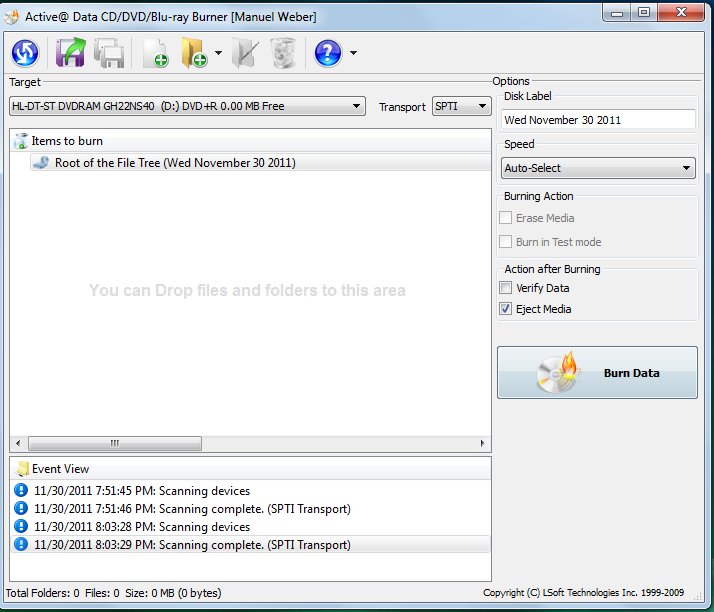Click the horizontal scrollbar thumb
The image size is (714, 612).
tap(115, 443)
